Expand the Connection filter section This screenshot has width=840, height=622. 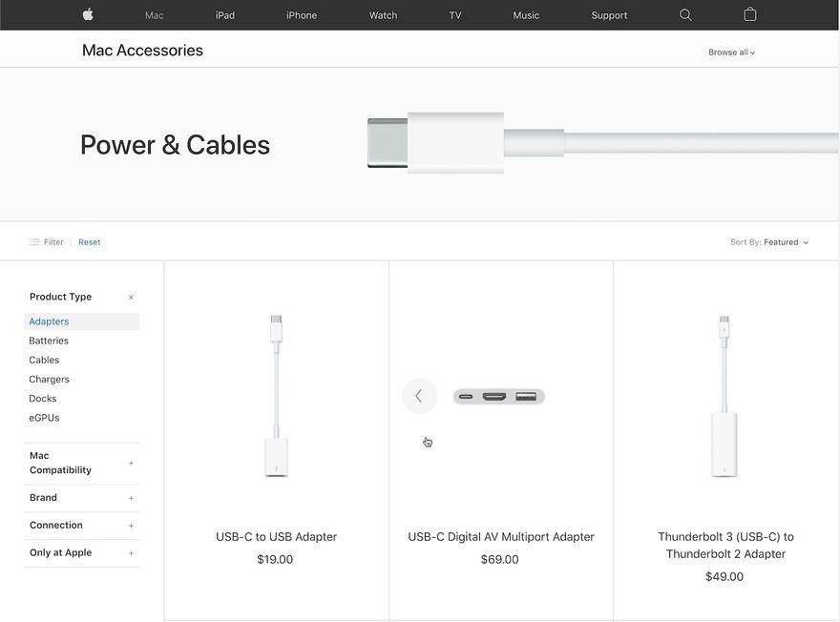81,526
